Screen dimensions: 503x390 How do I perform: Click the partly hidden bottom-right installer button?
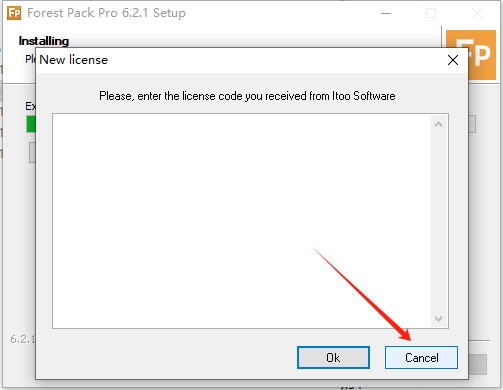[478, 364]
